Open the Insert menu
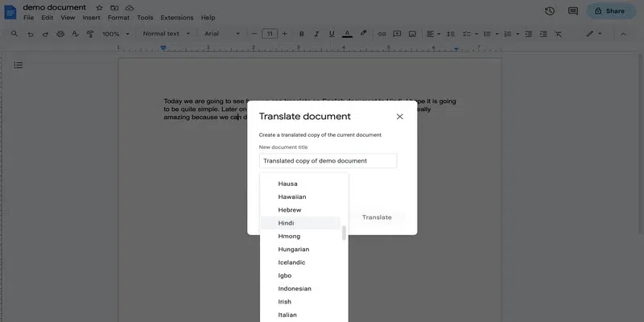Screen dimensions: 644x322 (x=91, y=18)
